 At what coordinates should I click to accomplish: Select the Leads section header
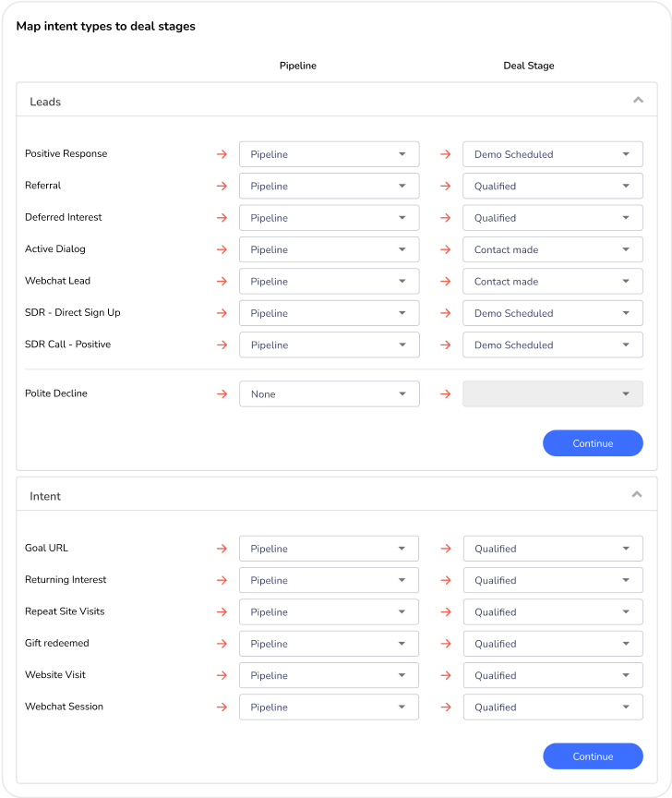pos(45,102)
